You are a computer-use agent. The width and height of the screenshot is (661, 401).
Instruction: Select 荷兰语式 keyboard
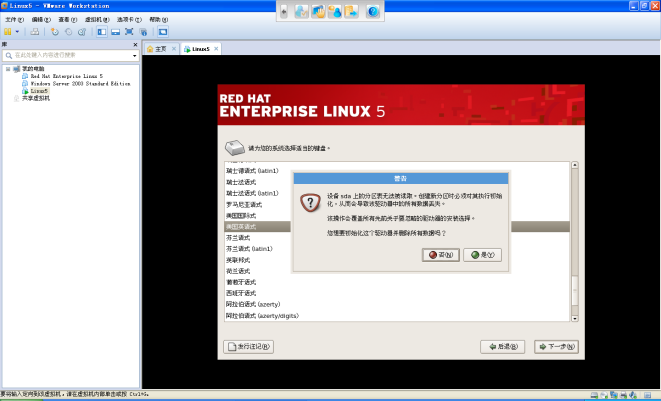point(238,271)
